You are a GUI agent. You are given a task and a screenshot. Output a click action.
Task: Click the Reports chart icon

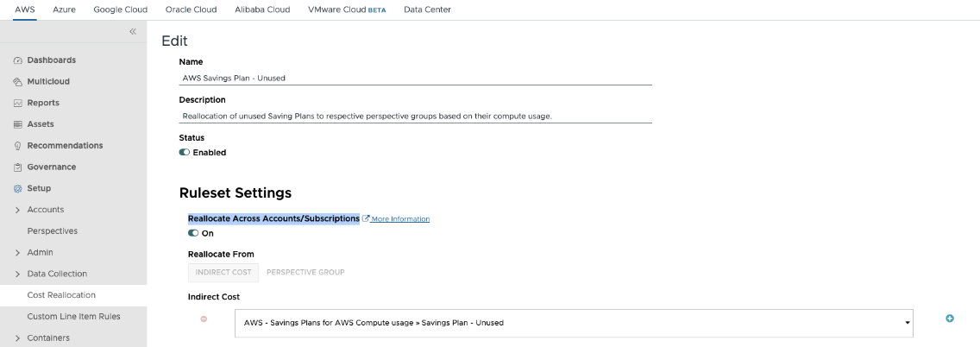tap(17, 104)
